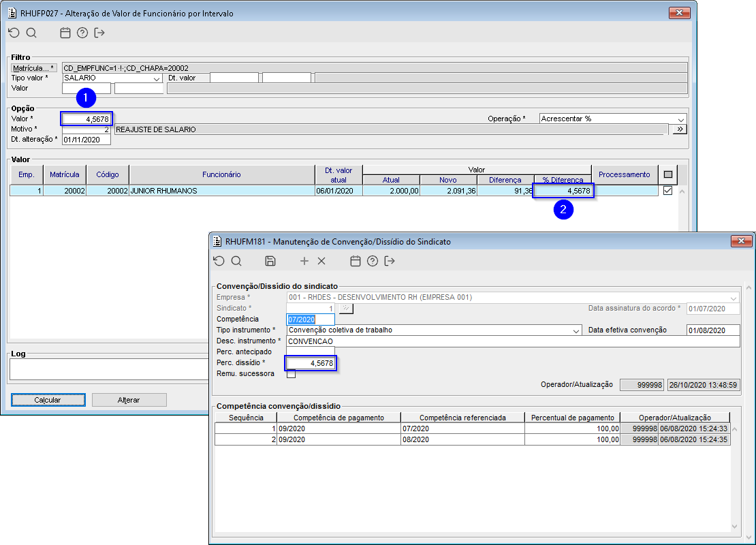Screen dimensions: 756x545
Task: Click the Perc. dissídio field
Action: click(311, 362)
